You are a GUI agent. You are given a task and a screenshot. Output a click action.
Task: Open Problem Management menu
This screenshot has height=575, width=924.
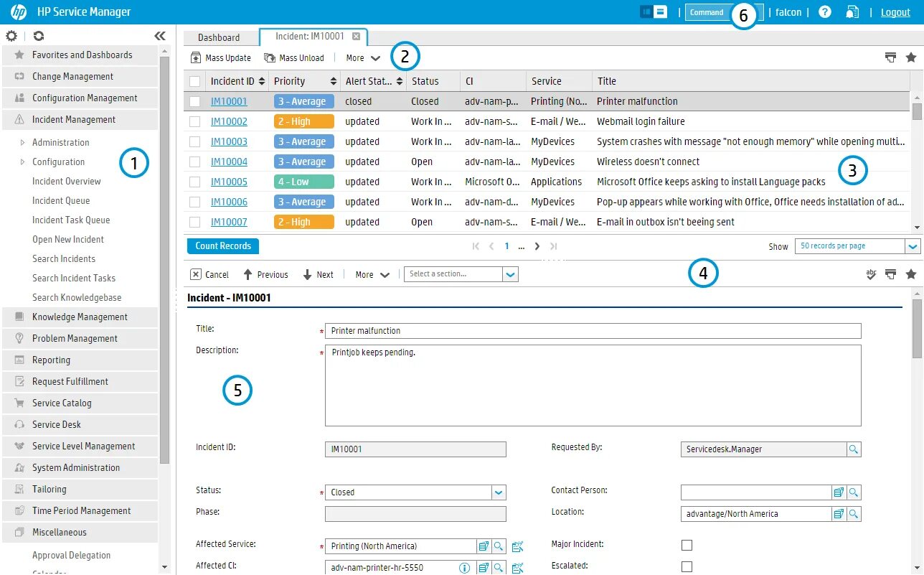click(x=80, y=339)
